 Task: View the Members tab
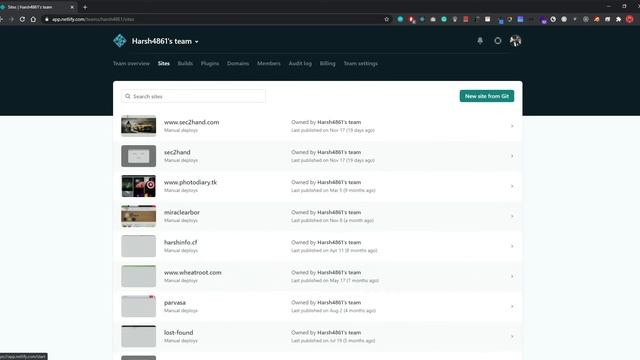pos(269,64)
